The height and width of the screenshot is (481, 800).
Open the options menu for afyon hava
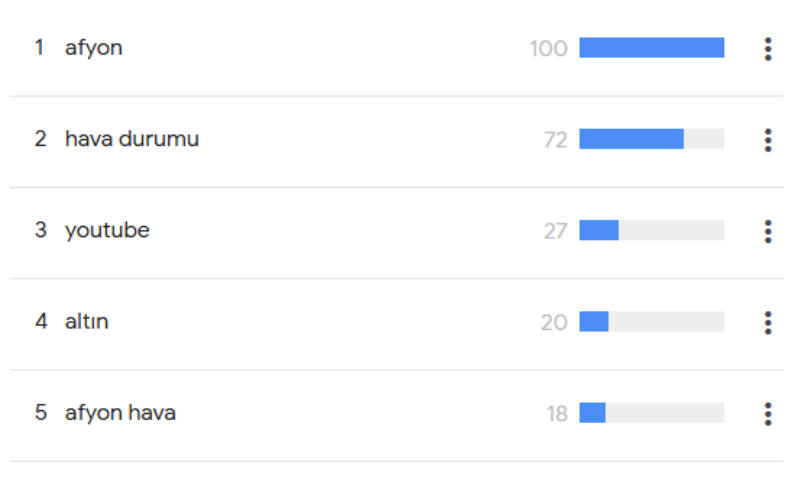tap(767, 413)
